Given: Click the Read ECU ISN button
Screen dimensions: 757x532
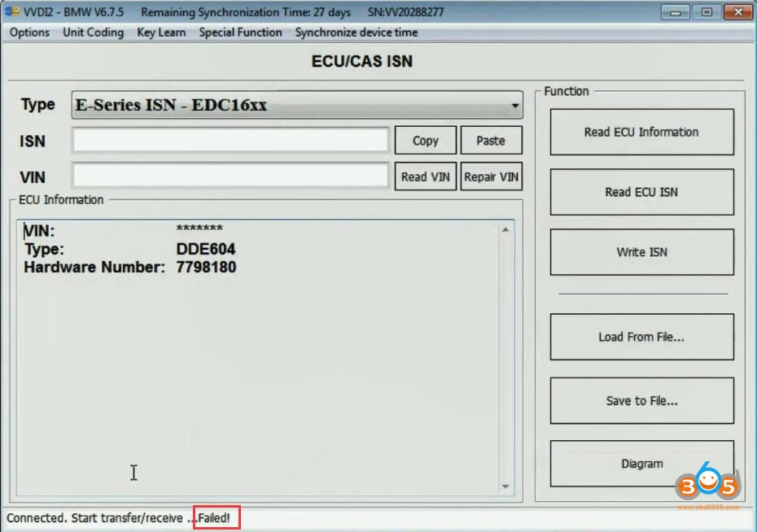Looking at the screenshot, I should pos(641,192).
